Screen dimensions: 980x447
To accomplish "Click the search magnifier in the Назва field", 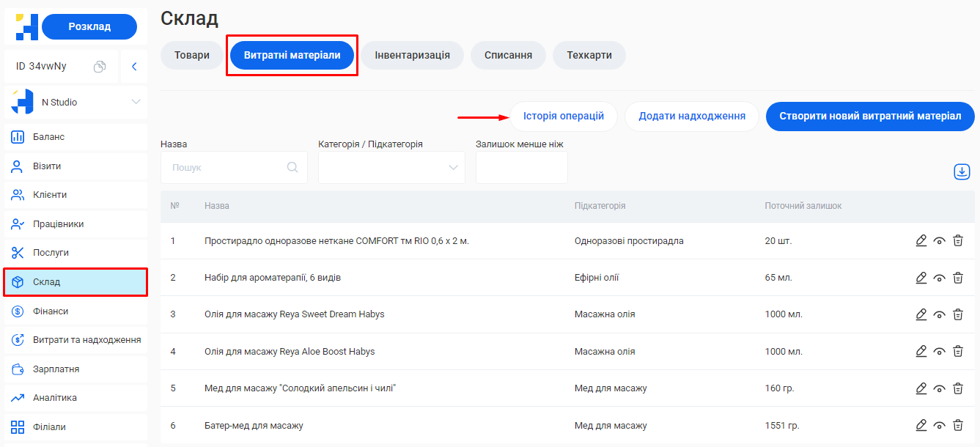I will (295, 167).
